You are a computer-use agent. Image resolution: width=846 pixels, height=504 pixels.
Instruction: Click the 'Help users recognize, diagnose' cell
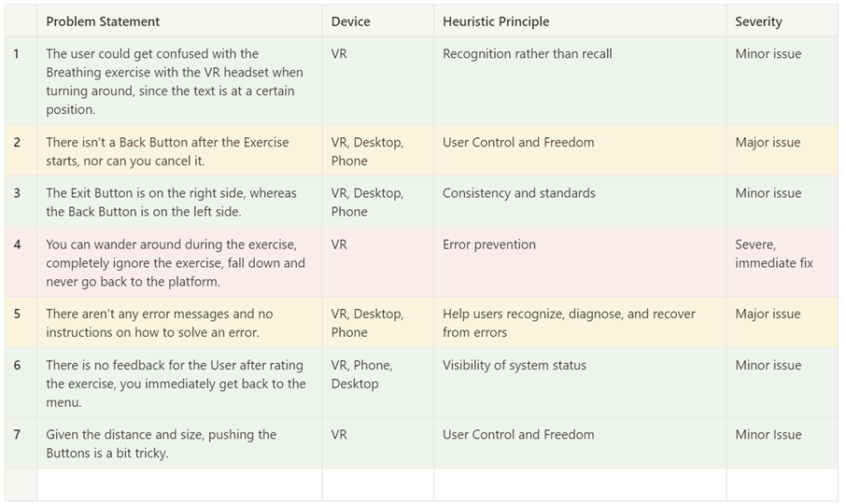[x=580, y=322]
